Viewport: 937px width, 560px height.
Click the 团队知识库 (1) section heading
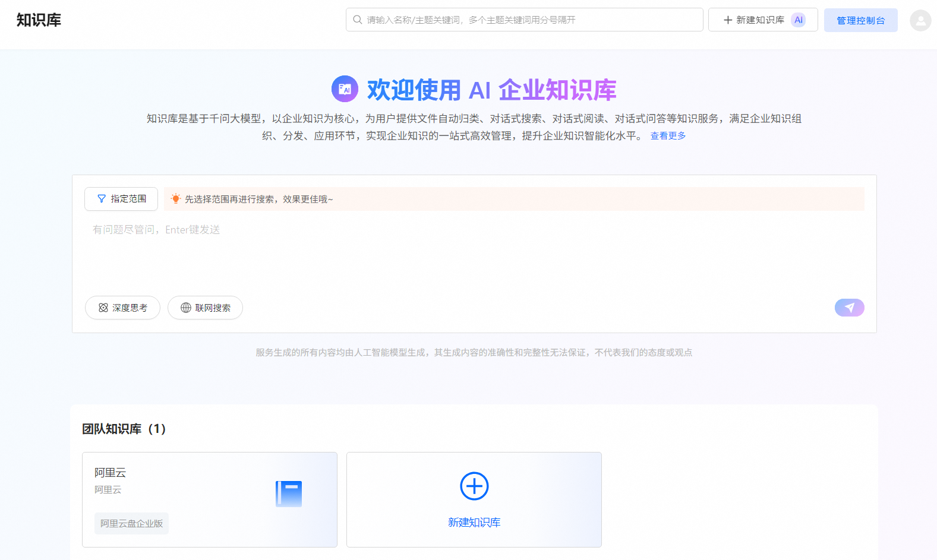pyautogui.click(x=124, y=429)
